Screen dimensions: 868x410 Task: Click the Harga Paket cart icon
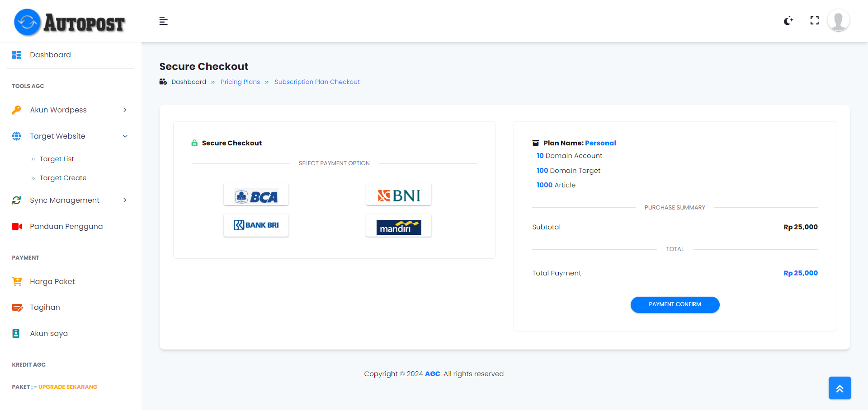click(17, 282)
